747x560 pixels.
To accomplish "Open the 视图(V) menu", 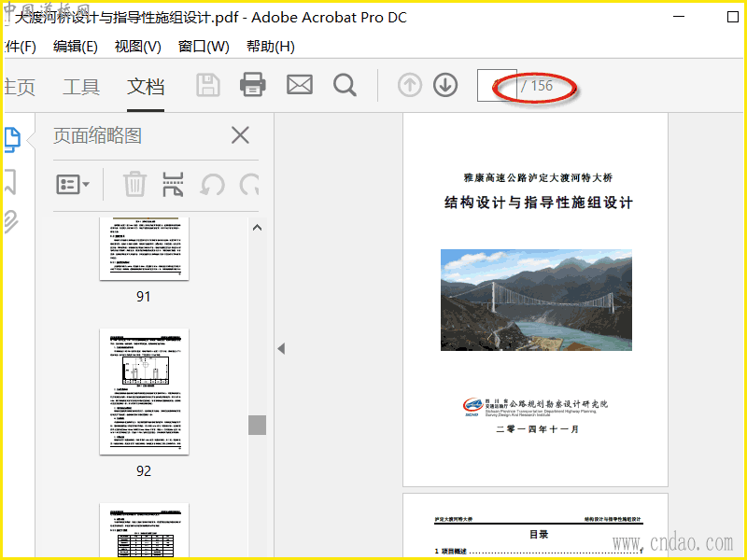I will coord(137,47).
